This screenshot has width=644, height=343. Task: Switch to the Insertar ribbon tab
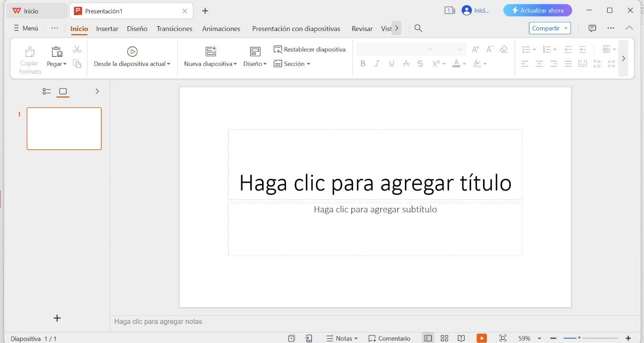pyautogui.click(x=107, y=29)
